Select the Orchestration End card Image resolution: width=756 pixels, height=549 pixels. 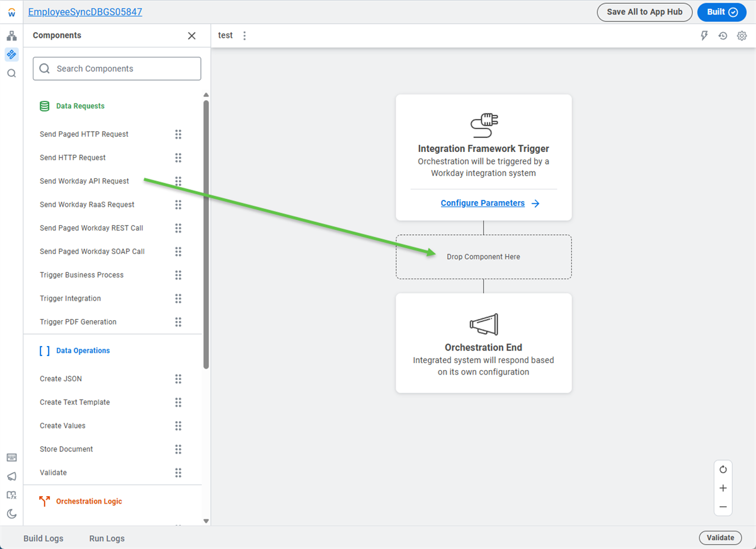coord(484,344)
